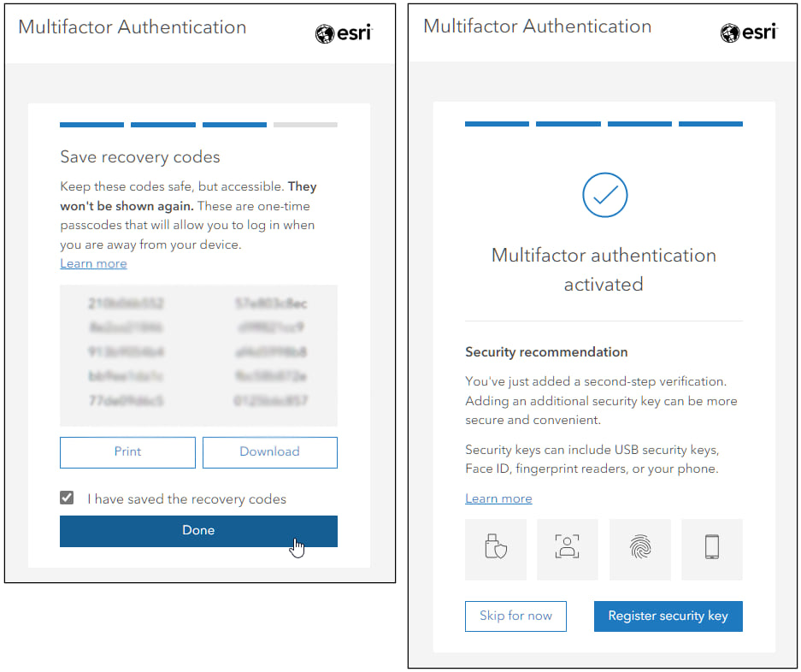Open Learn more link under recovery codes

[93, 263]
